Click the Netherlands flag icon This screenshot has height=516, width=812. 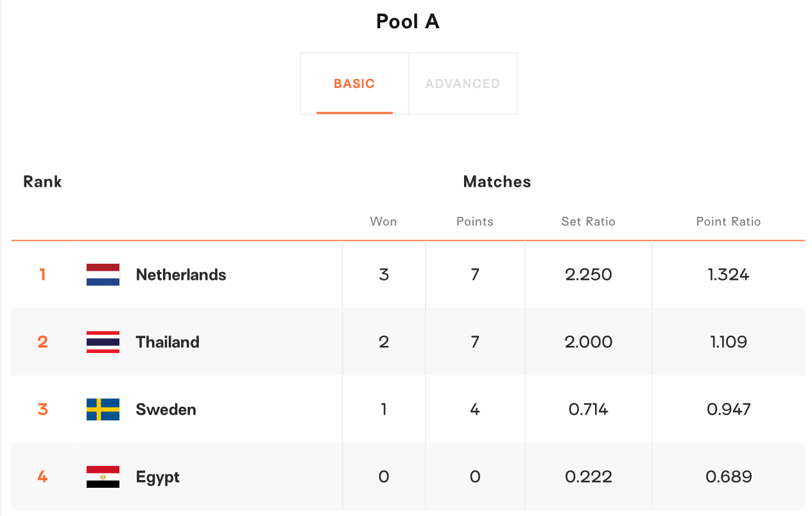point(103,275)
